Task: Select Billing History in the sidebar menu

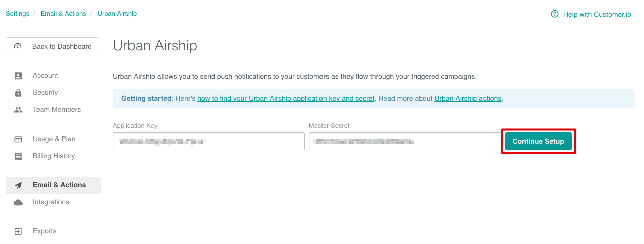Action: (x=54, y=156)
